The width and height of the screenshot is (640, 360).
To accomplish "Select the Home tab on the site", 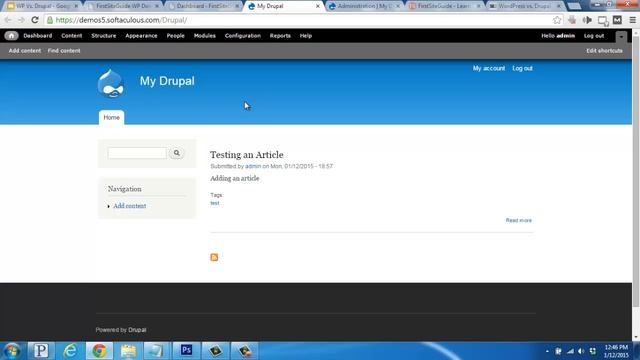I will (x=111, y=118).
